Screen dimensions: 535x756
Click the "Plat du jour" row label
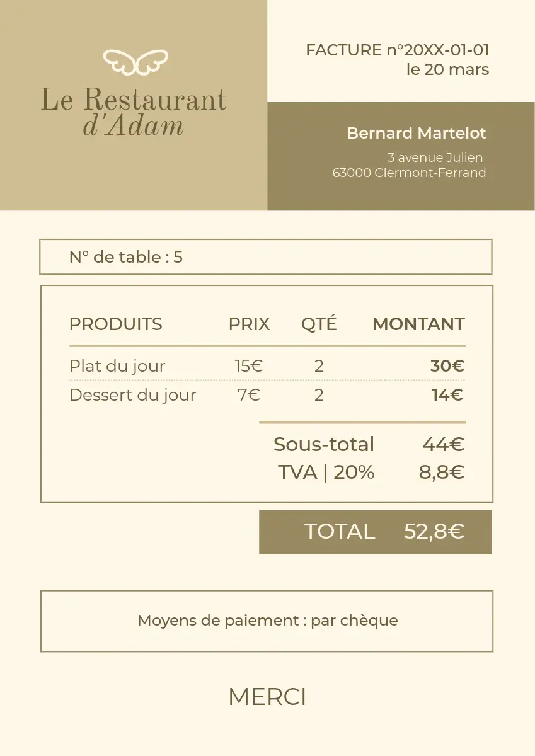(117, 365)
